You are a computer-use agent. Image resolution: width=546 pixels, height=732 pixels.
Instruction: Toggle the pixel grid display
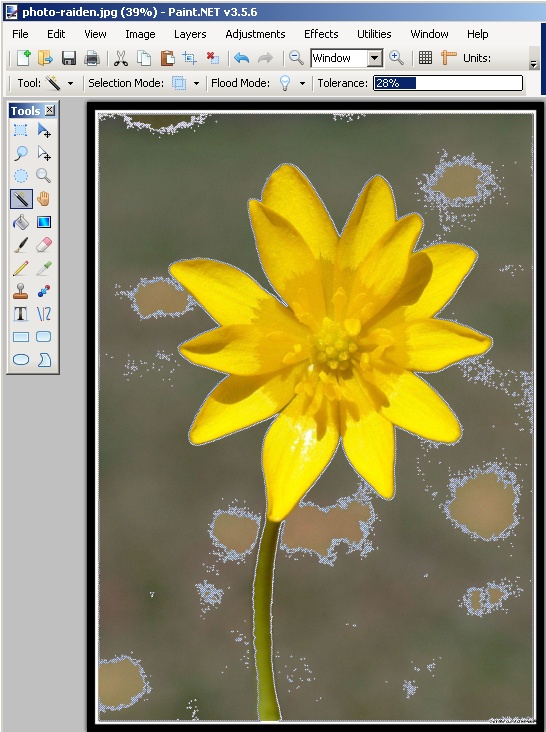pos(425,58)
